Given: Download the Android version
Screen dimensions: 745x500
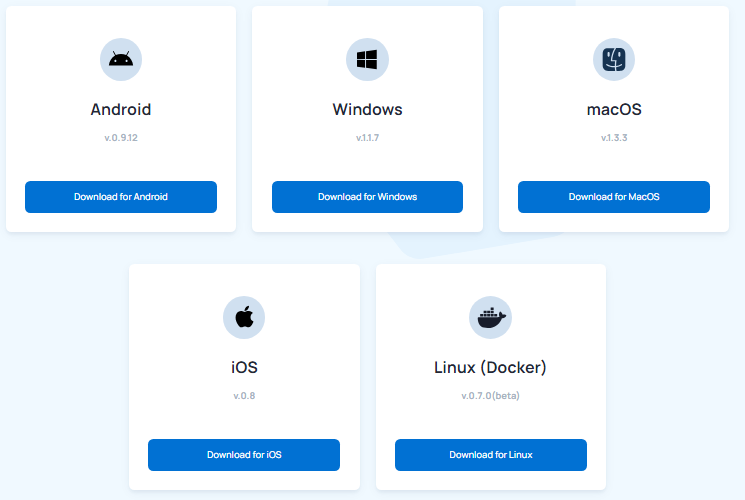Looking at the screenshot, I should click(121, 197).
